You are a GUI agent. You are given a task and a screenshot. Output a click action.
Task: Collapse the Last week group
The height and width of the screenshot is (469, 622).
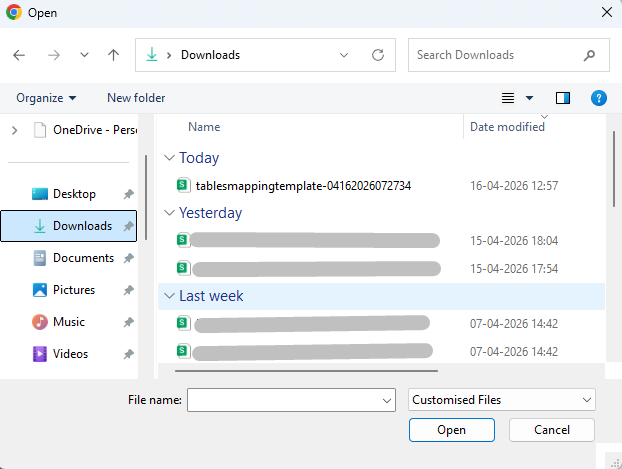pos(169,296)
